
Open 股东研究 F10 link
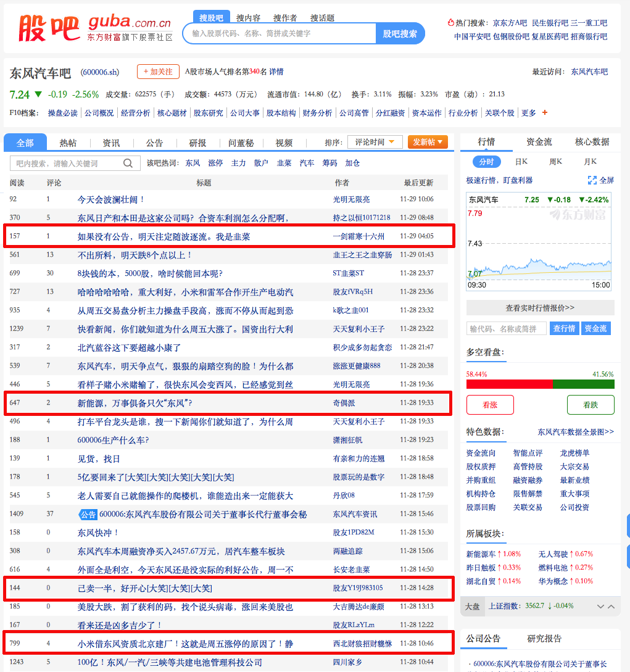coord(209,113)
